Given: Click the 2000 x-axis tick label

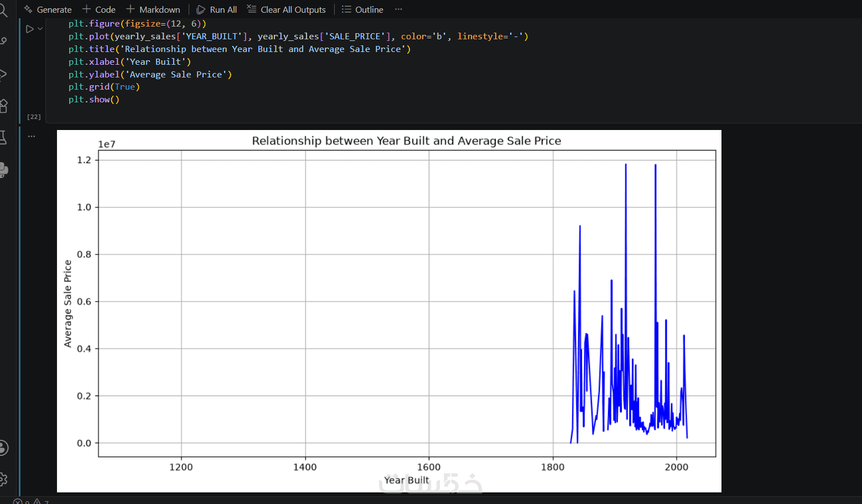Looking at the screenshot, I should pyautogui.click(x=677, y=467).
